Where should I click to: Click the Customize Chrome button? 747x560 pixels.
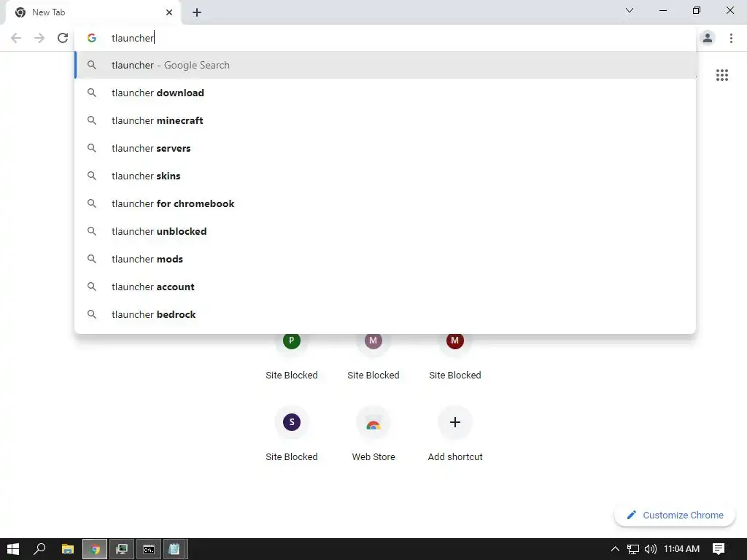(675, 515)
